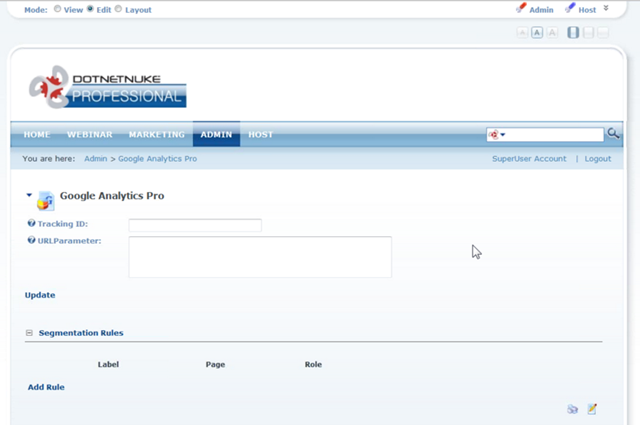Click the Role column header
Image resolution: width=640 pixels, height=425 pixels.
tap(313, 364)
